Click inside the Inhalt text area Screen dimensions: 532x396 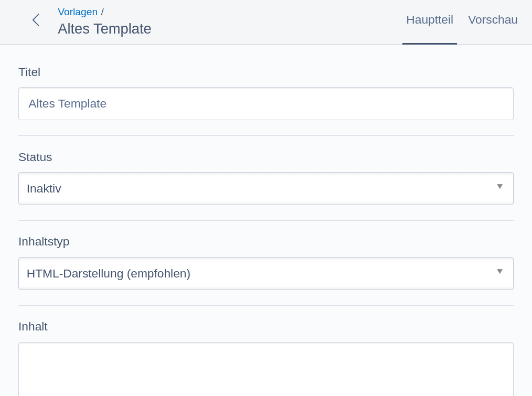(x=266, y=369)
